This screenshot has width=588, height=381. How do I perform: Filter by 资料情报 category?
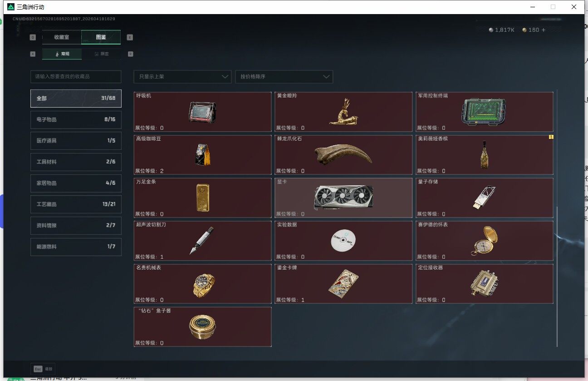click(x=76, y=225)
